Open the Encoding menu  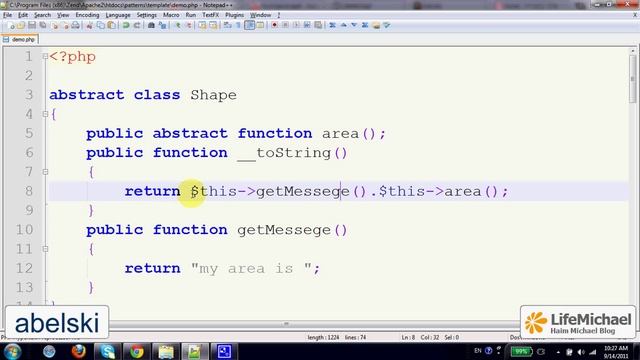(x=87, y=15)
